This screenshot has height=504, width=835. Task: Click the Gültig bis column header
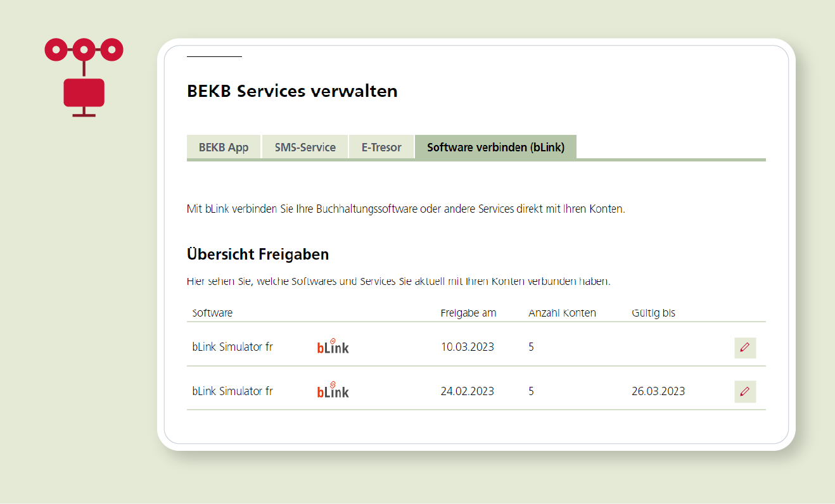653,313
